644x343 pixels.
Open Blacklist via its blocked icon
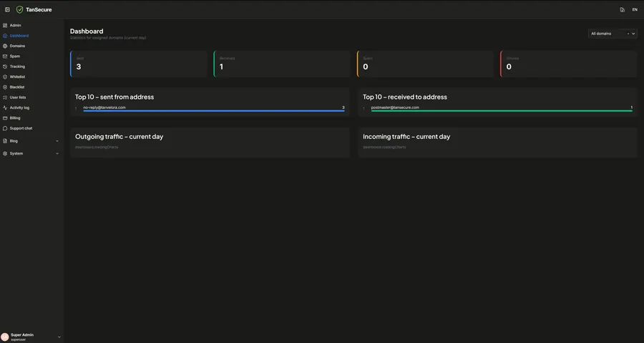(x=5, y=87)
